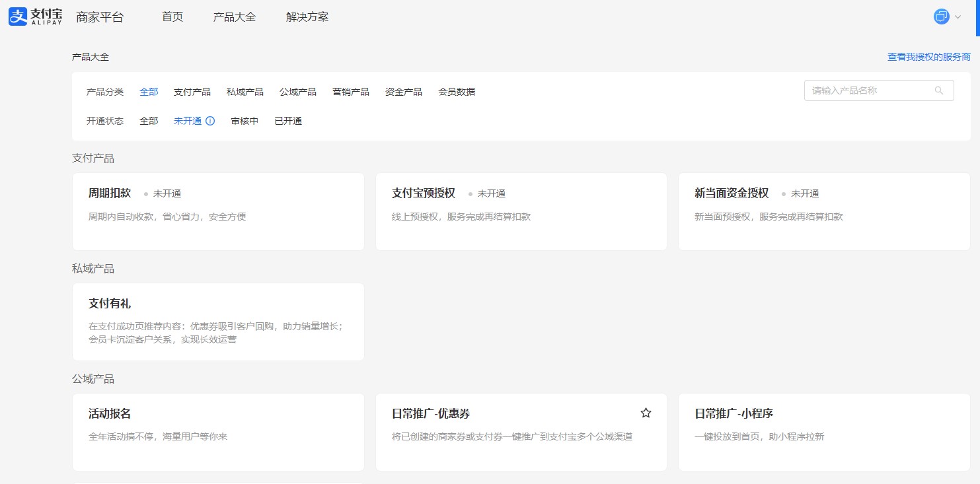Viewport: 980px width, 484px height.
Task: Click the 支付产品 section heading
Action: click(93, 158)
